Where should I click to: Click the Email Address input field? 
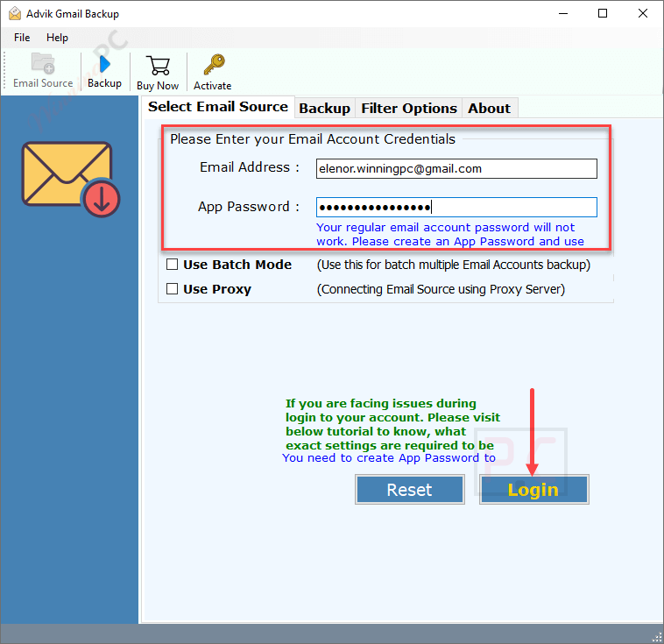point(456,168)
